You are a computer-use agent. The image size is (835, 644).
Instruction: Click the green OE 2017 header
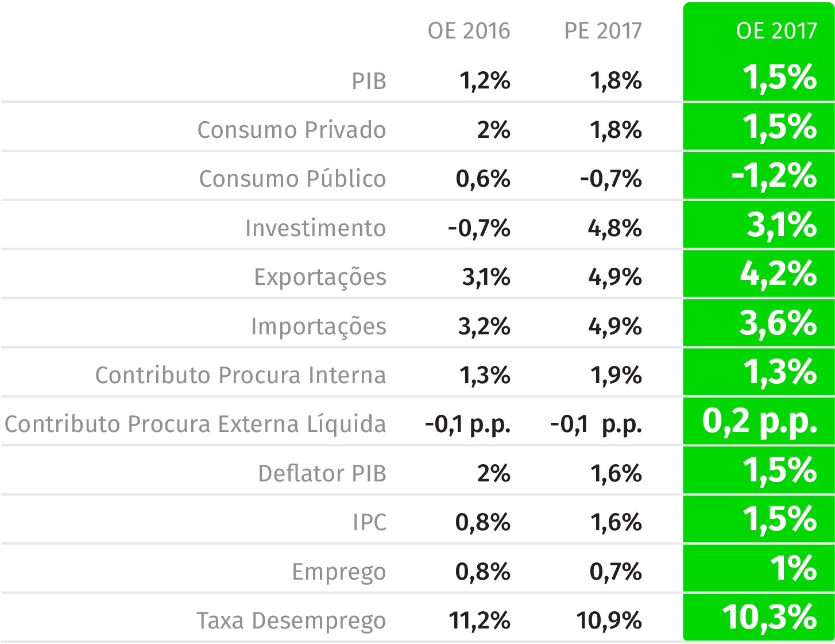pos(776,31)
